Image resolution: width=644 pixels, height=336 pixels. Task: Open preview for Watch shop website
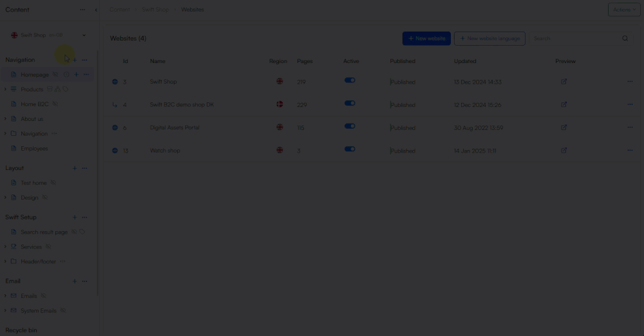pos(564,151)
